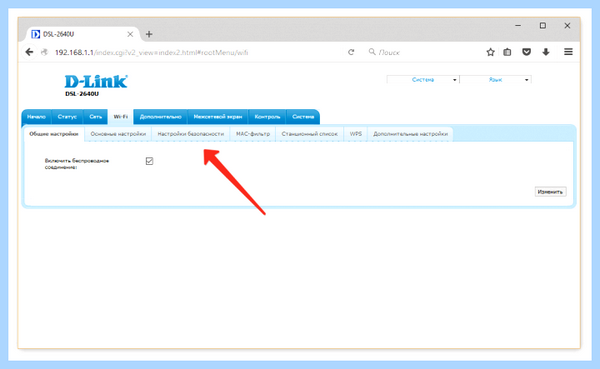This screenshot has height=369, width=600.
Task: Open downloads with the arrow icon
Action: point(546,52)
